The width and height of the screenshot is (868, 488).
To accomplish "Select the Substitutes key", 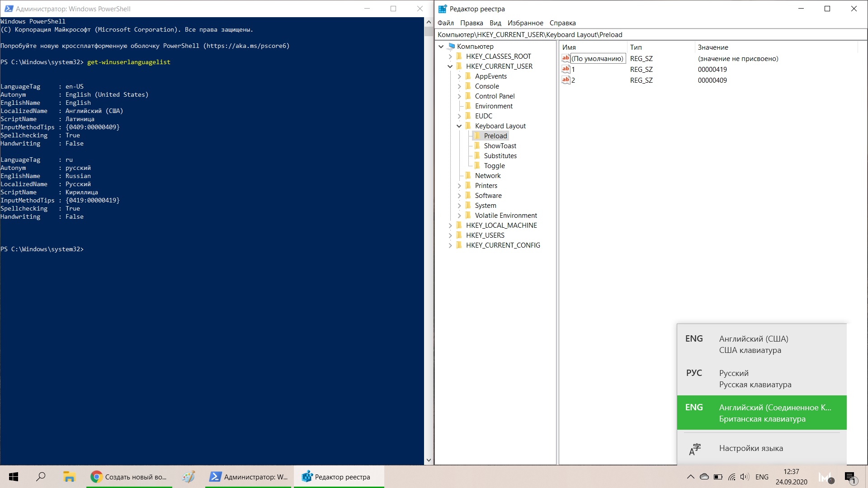I will pos(500,156).
